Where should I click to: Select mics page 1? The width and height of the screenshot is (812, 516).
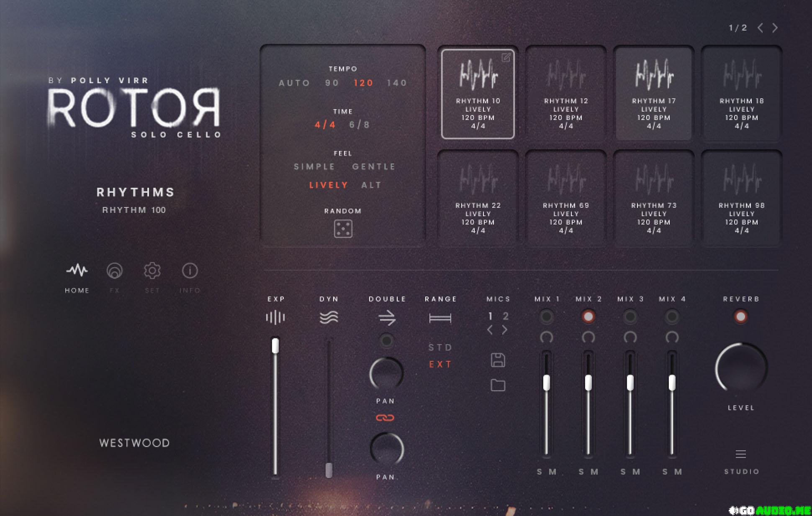(x=491, y=316)
